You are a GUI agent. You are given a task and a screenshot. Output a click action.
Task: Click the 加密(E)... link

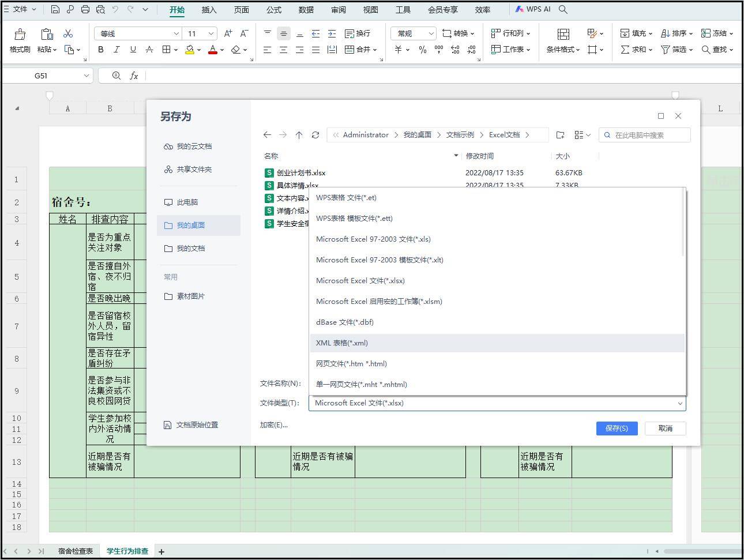[273, 425]
